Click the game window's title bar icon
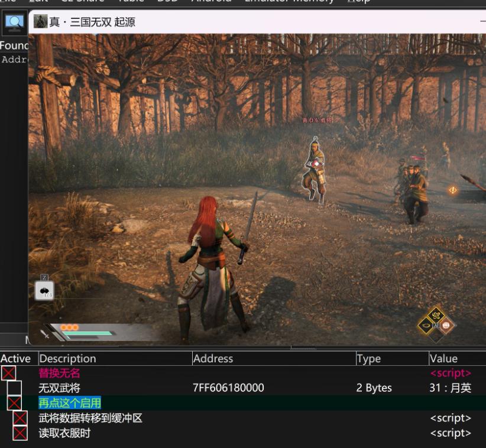Viewport: 486px width, 448px height. [40, 21]
